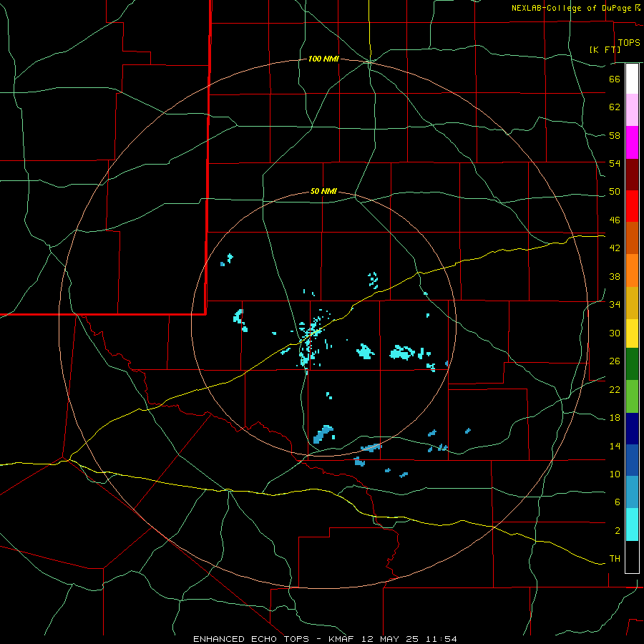This screenshot has height=644, width=644.
Task: Click legend scale value 18
Action: (615, 418)
